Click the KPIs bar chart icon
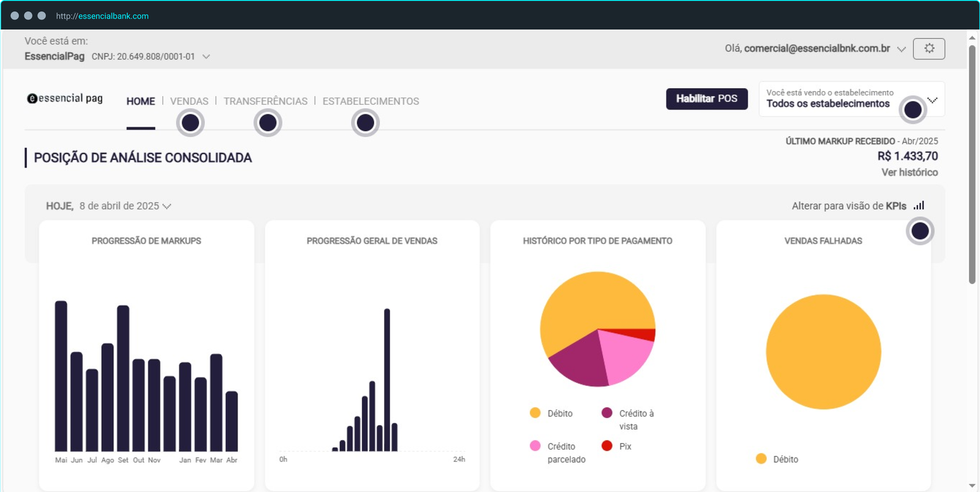This screenshot has height=492, width=980. point(919,206)
